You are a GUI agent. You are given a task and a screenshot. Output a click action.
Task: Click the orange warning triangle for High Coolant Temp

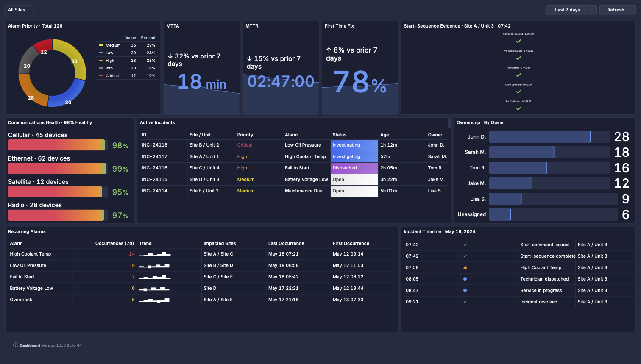tap(465, 267)
